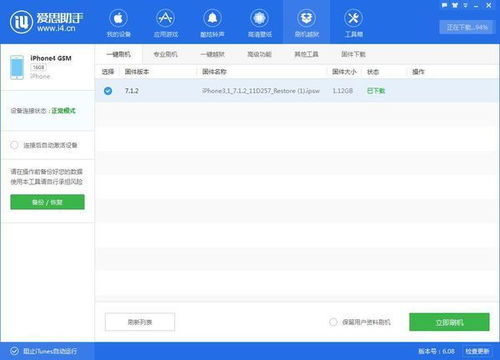Enable keep user data while flashing option
500x360 pixels.
click(333, 322)
